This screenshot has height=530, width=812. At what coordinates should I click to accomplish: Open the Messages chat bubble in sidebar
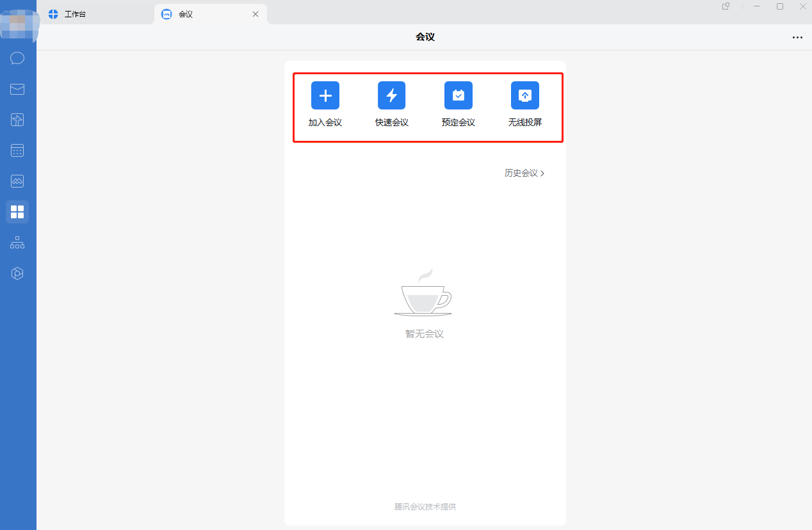(17, 58)
